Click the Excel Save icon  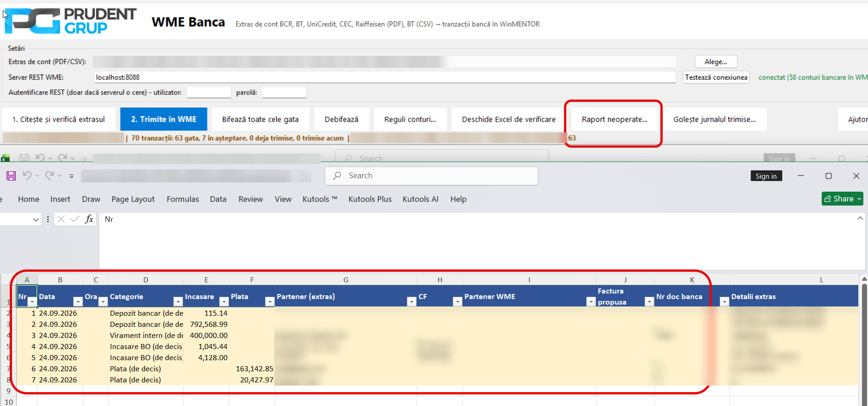[x=11, y=176]
